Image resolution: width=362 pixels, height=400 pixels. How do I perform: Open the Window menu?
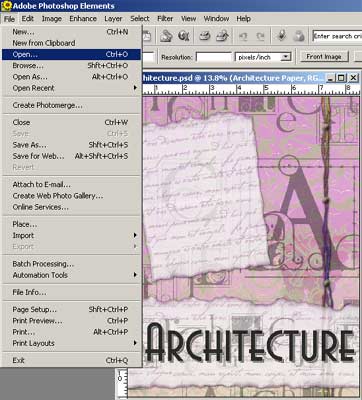(216, 19)
